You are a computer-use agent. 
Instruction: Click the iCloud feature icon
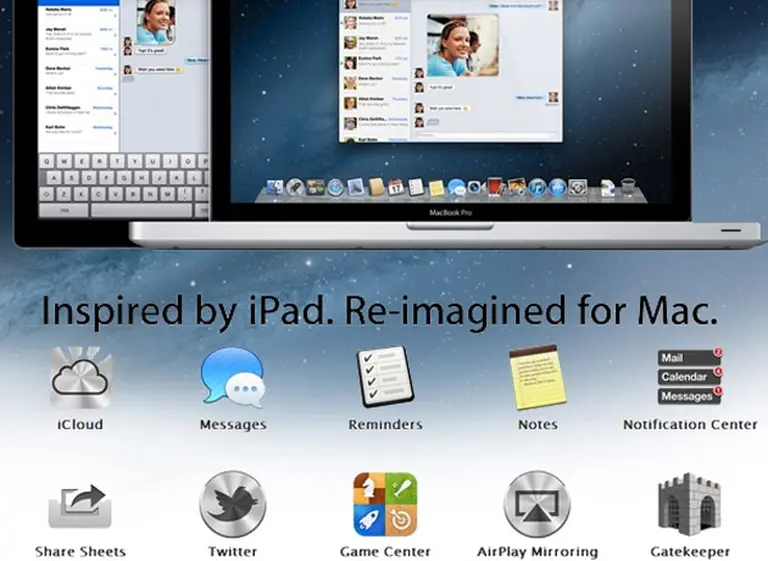click(x=81, y=377)
